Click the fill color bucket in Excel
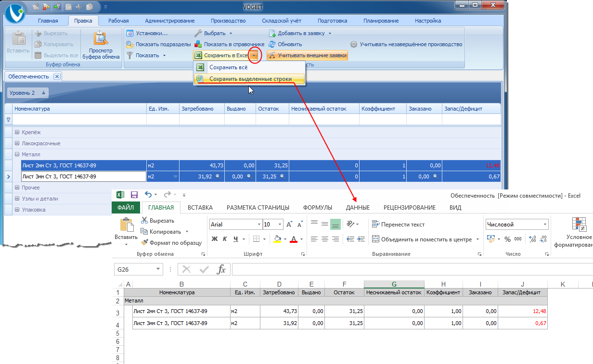Screen dimensions: 593x364 (277, 239)
